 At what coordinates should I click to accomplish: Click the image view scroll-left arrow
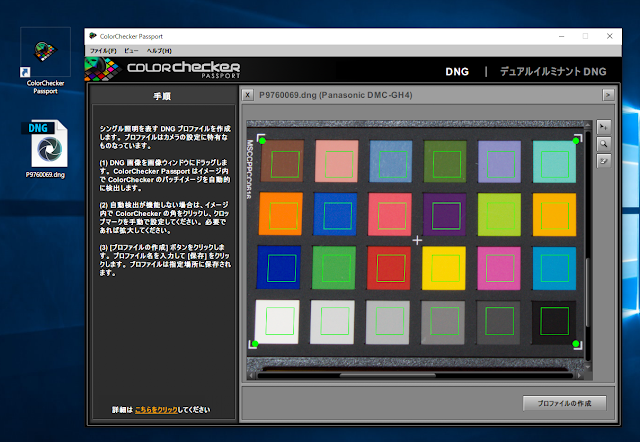pos(251,375)
